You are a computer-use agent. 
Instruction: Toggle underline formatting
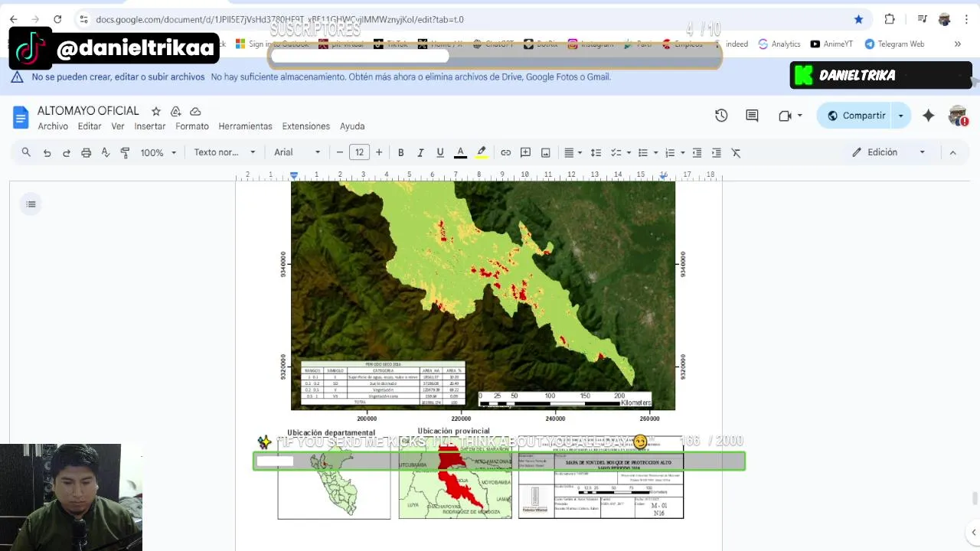440,152
